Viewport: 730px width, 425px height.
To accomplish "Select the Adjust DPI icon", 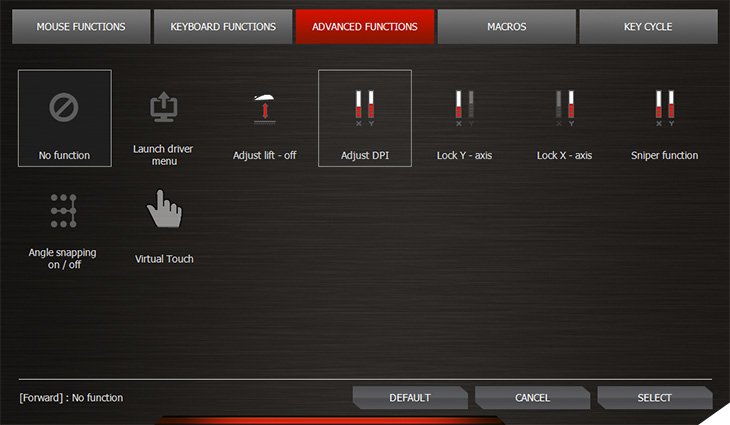I will click(365, 108).
